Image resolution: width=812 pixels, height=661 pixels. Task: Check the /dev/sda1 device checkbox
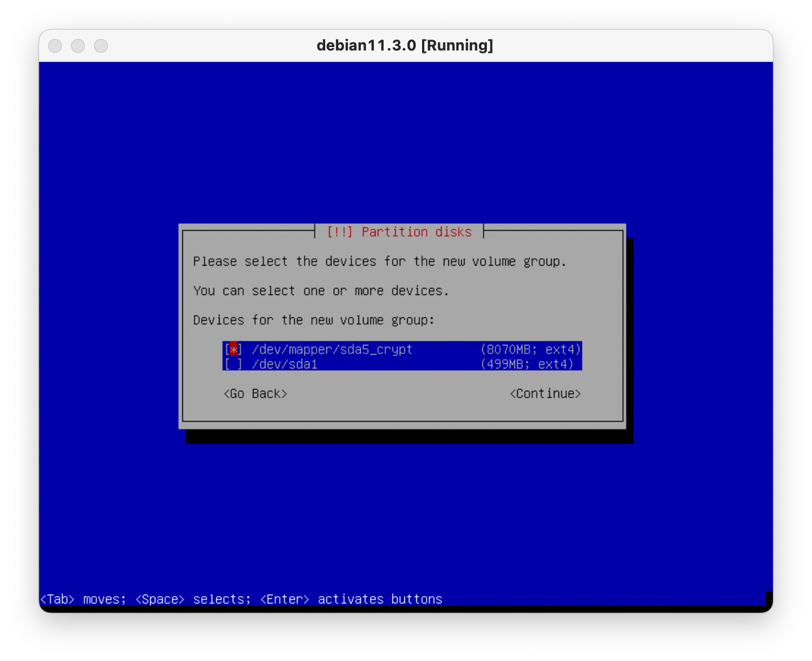(233, 364)
